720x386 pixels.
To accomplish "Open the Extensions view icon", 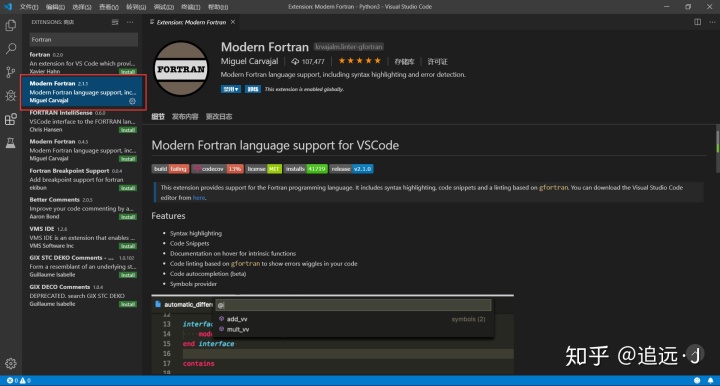I will pyautogui.click(x=11, y=119).
